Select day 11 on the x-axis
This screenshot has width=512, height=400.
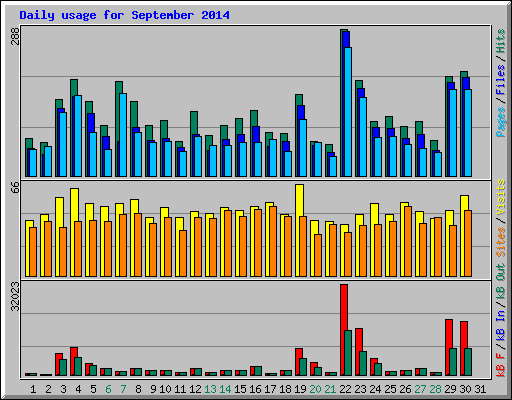point(180,389)
